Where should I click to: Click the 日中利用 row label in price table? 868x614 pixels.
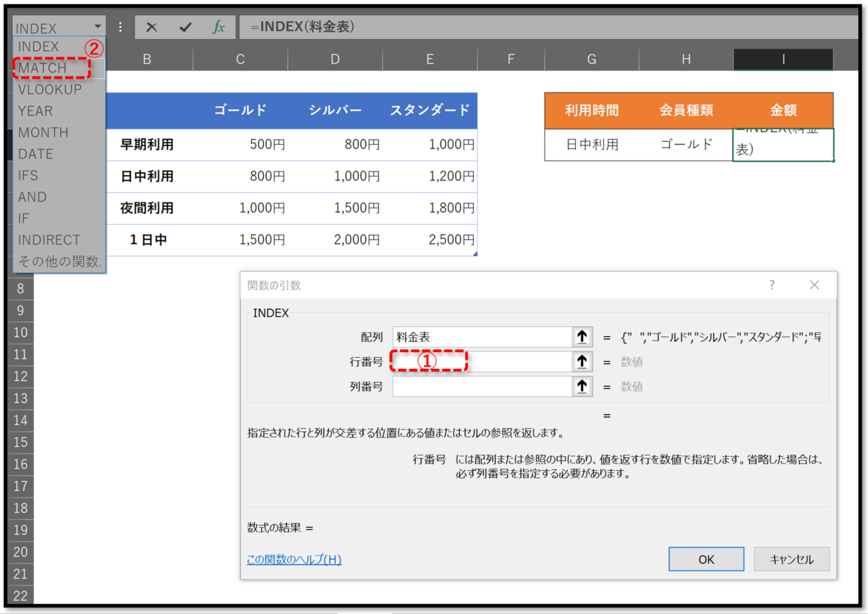click(x=147, y=176)
